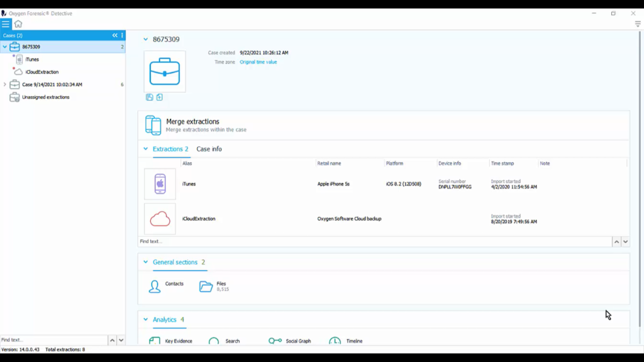
Task: Select the 8675309 case briefcase icon in sidebar
Action: coord(15,47)
